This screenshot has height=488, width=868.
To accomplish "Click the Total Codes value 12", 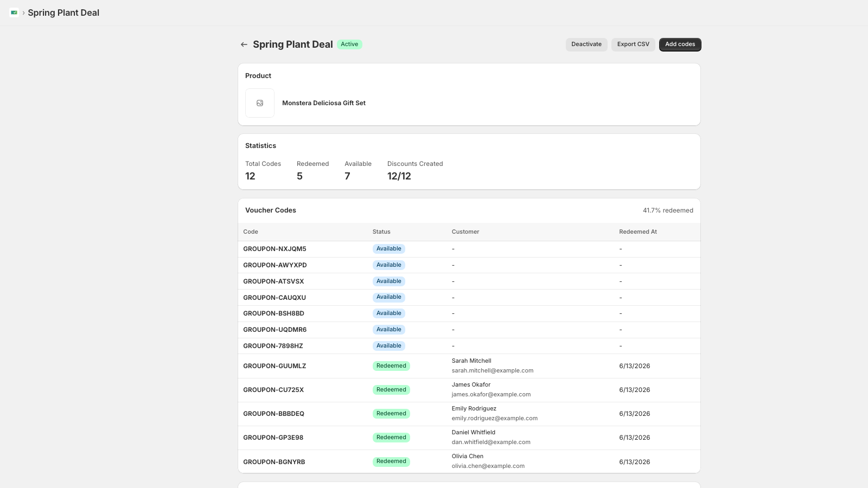I will tap(250, 176).
